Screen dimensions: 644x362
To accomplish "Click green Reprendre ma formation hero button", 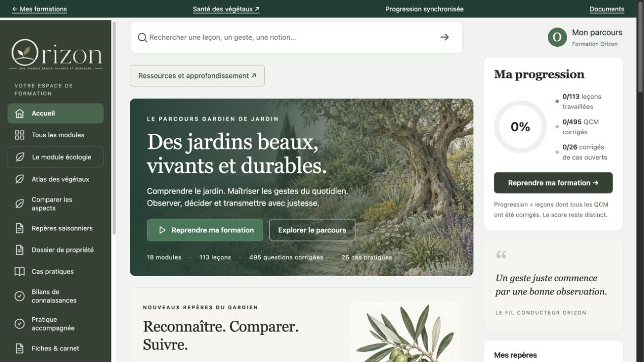I will (x=205, y=230).
